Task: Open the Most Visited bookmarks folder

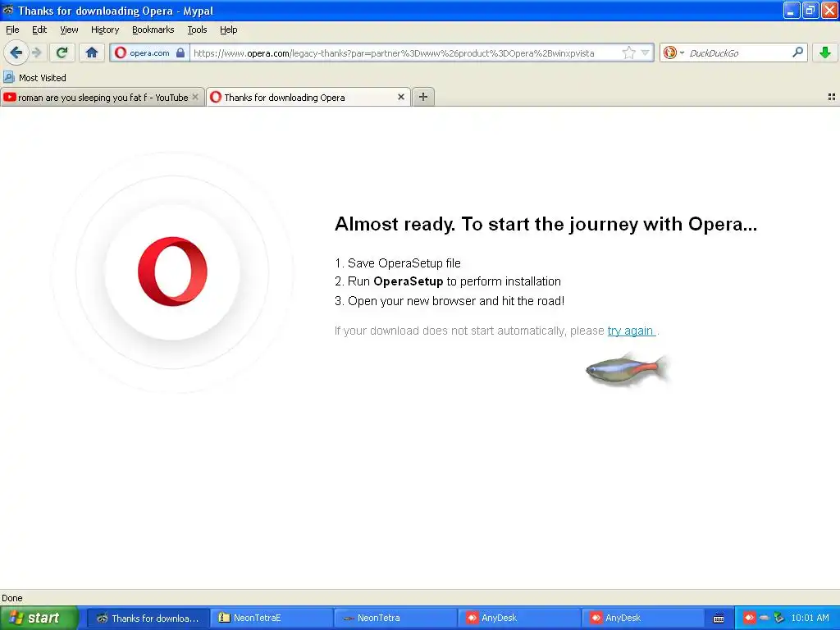Action: 34,78
